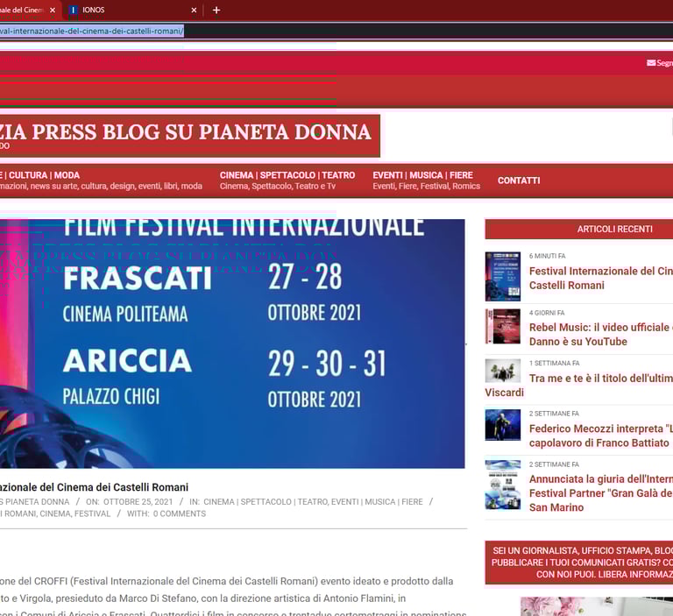Screen dimensions: 673x616
Task: Click the 1 settimana fa timestamp
Action: pyautogui.click(x=554, y=363)
